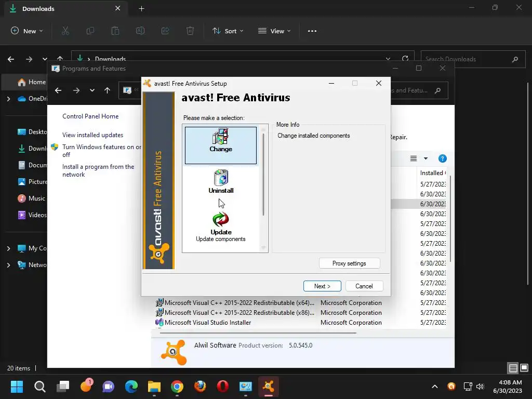532x399 pixels.
Task: Open recent pages dropdown in Programs and Features
Action: click(x=92, y=90)
